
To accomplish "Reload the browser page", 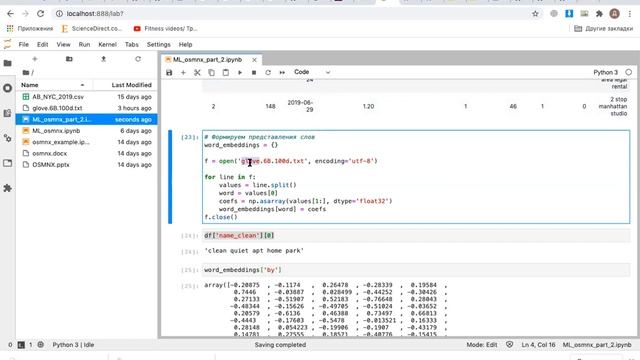I will pyautogui.click(x=40, y=13).
